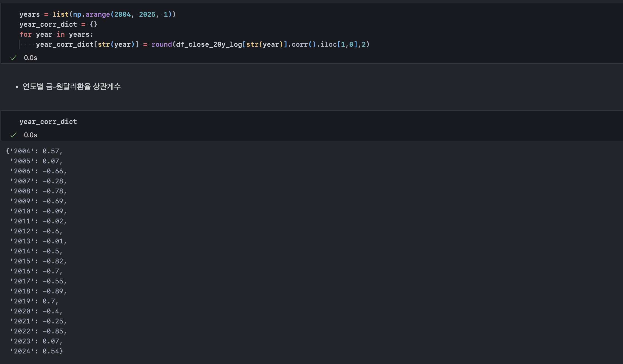The image size is (623, 364).
Task: Click the '2018': -0.89 output entry
Action: pyautogui.click(x=38, y=291)
